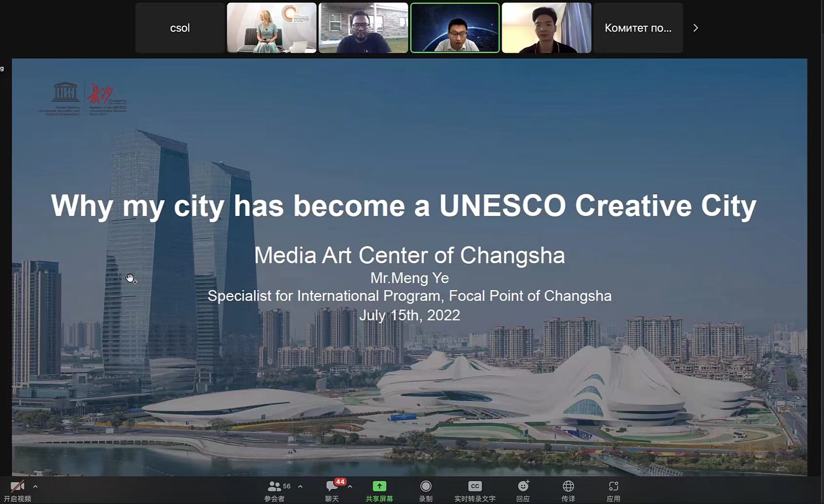
Task: Open reactions smiley icon
Action: pyautogui.click(x=523, y=486)
